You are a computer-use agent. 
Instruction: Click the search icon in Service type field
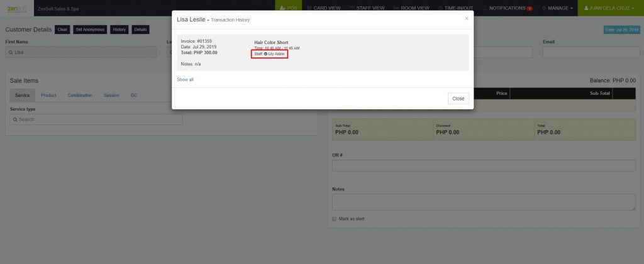point(15,119)
